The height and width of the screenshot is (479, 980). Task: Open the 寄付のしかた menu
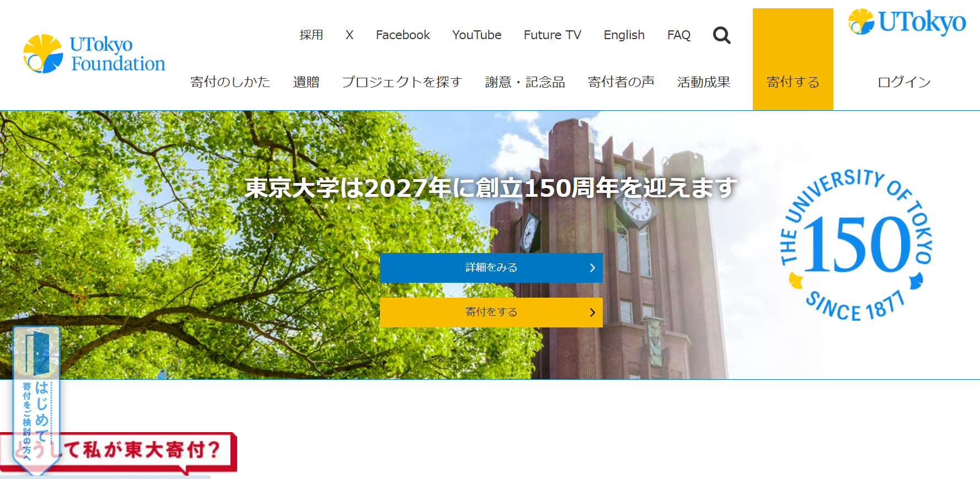tap(230, 82)
